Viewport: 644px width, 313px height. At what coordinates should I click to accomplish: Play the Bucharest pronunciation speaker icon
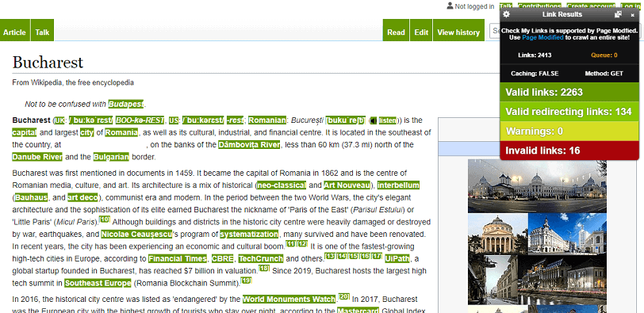point(373,120)
